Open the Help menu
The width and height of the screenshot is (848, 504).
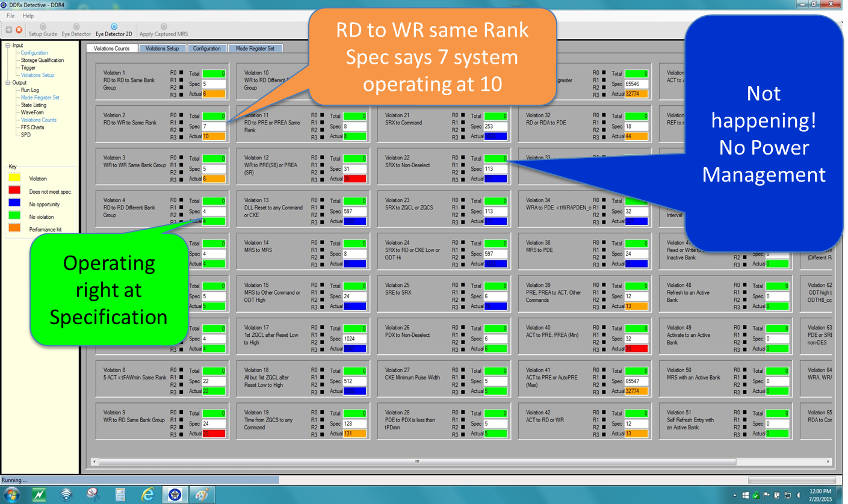point(28,16)
